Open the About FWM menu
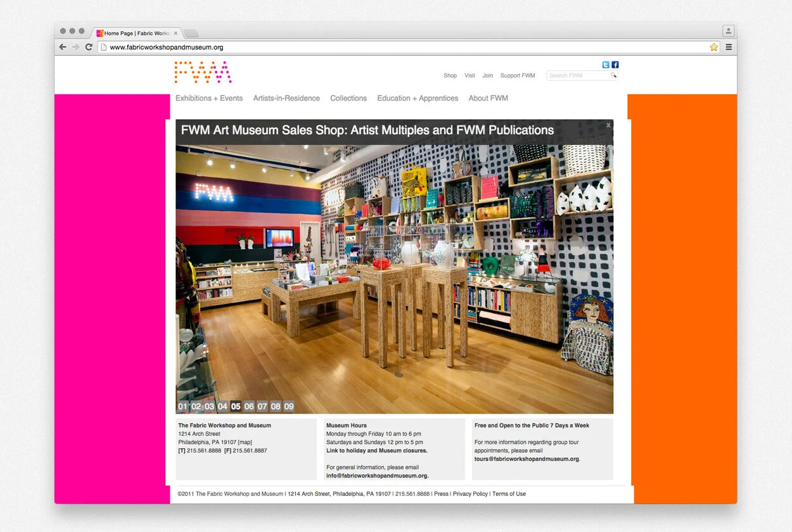Image resolution: width=792 pixels, height=532 pixels. point(488,98)
